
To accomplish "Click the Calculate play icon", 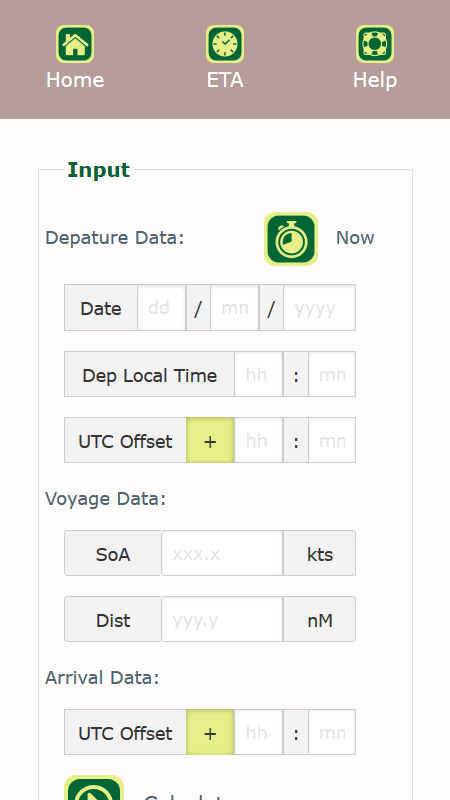I will [x=94, y=788].
